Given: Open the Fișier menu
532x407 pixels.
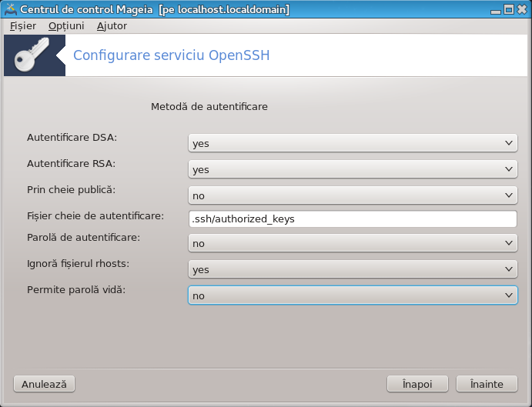Looking at the screenshot, I should pyautogui.click(x=23, y=26).
